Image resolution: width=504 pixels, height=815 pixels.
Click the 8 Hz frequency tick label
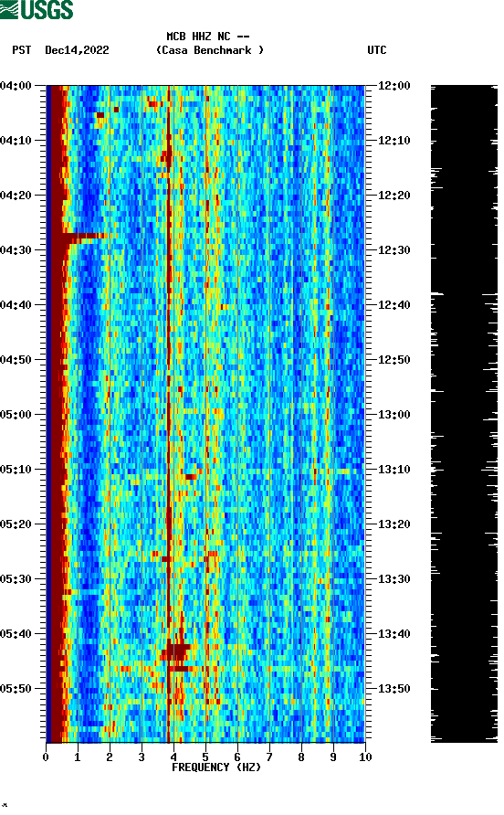pos(301,757)
